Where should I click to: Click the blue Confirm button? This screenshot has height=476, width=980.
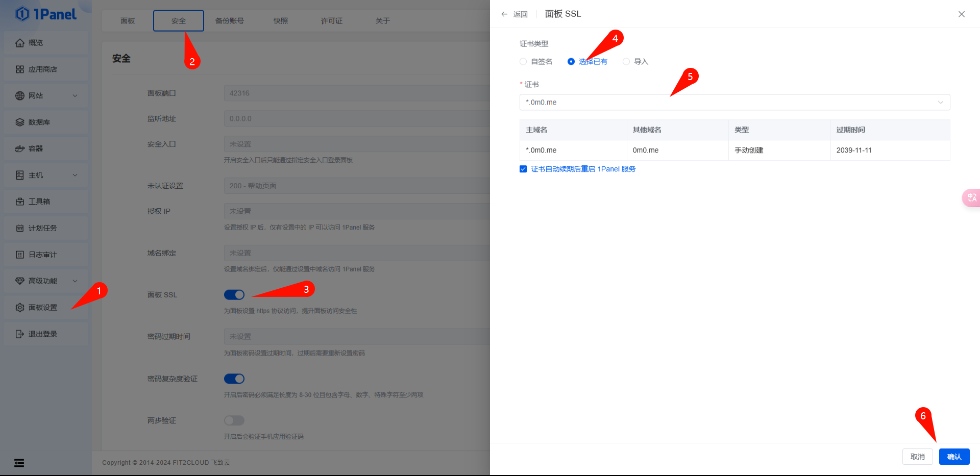(954, 457)
